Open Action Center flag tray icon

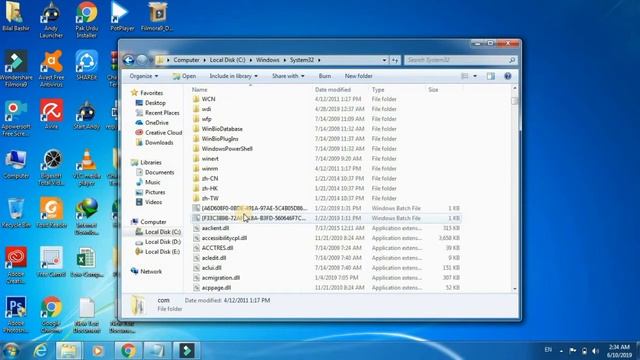tap(573, 351)
